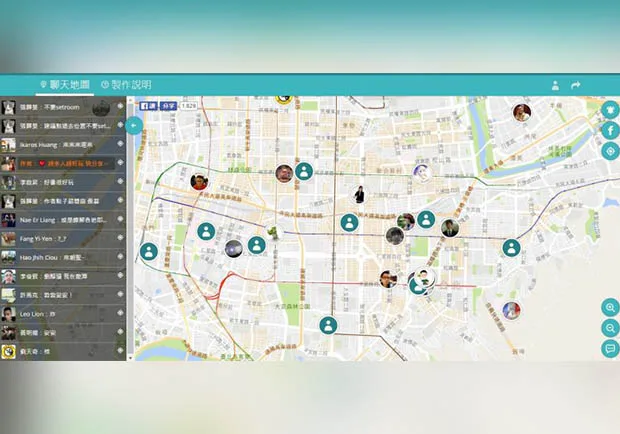Image resolution: width=620 pixels, height=434 pixels.
Task: Click the share arrow icon in header
Action: (576, 85)
